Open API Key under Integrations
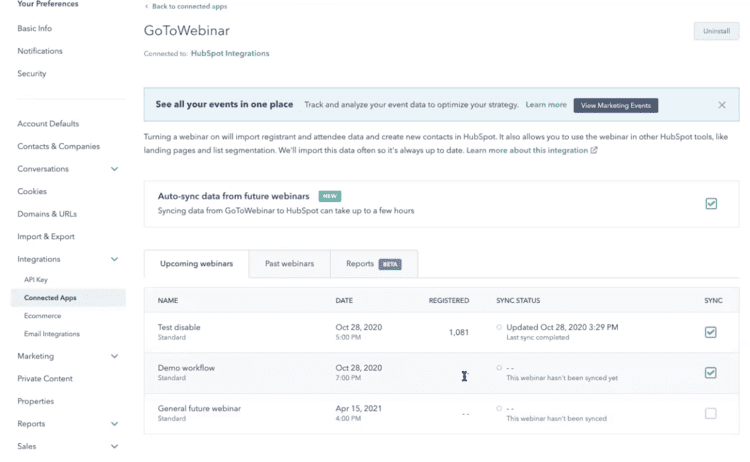Image resolution: width=750 pixels, height=462 pixels. pos(36,279)
